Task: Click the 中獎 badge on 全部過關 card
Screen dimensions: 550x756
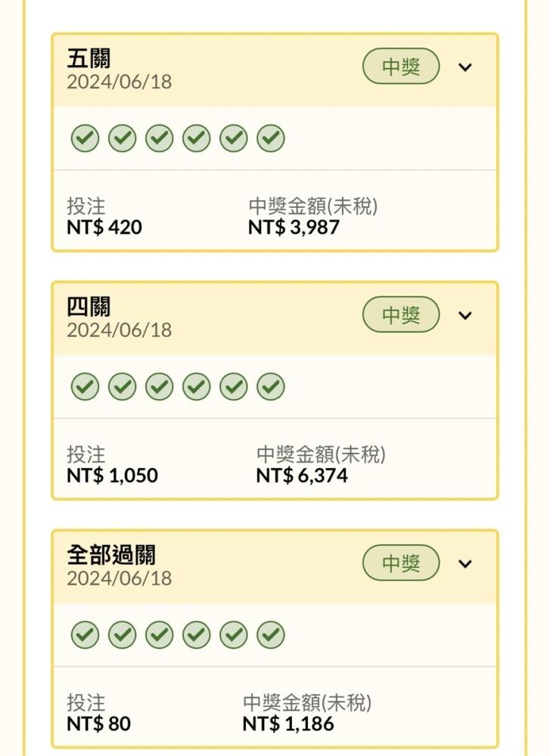Action: (x=401, y=563)
